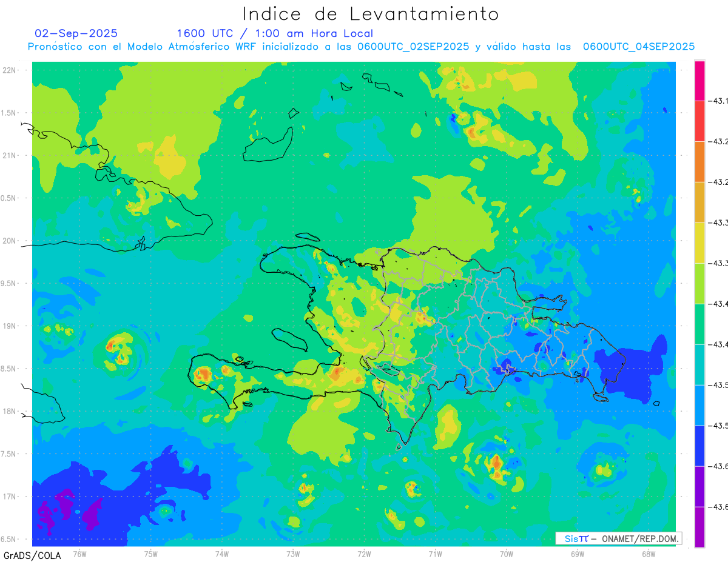Viewport: 728px width, 562px height.
Task: Click the teal swatch in the color bar
Action: [699, 364]
